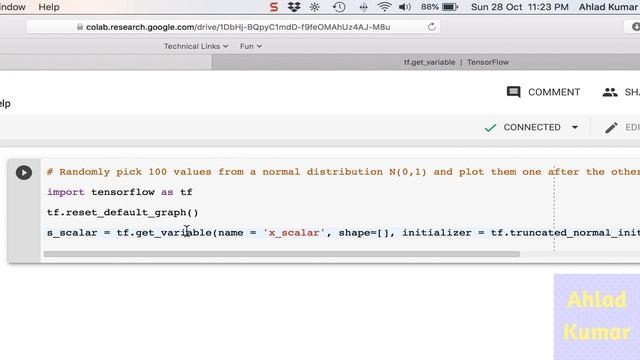640x360 pixels.
Task: Switch to tf.get_variable TensorFlow tab
Action: [x=456, y=62]
